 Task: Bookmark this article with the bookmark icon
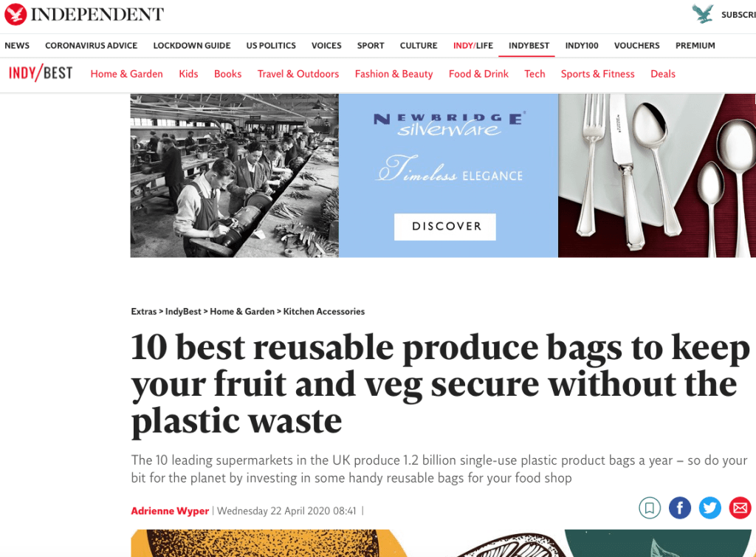650,508
